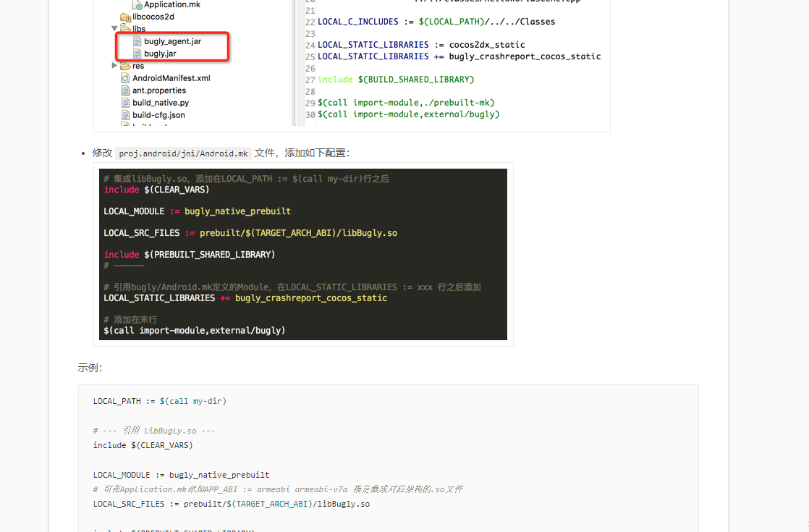Select build_native.py in the tree

161,103
